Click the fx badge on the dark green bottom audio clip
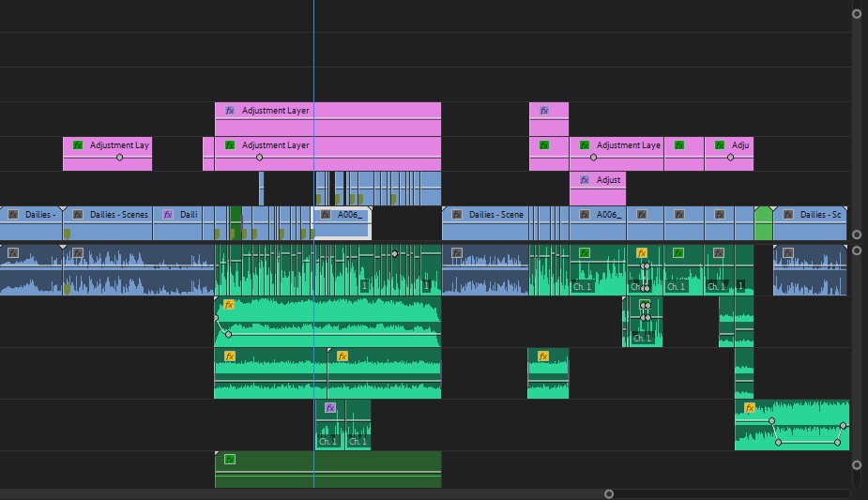The height and width of the screenshot is (500, 868). tap(229, 459)
